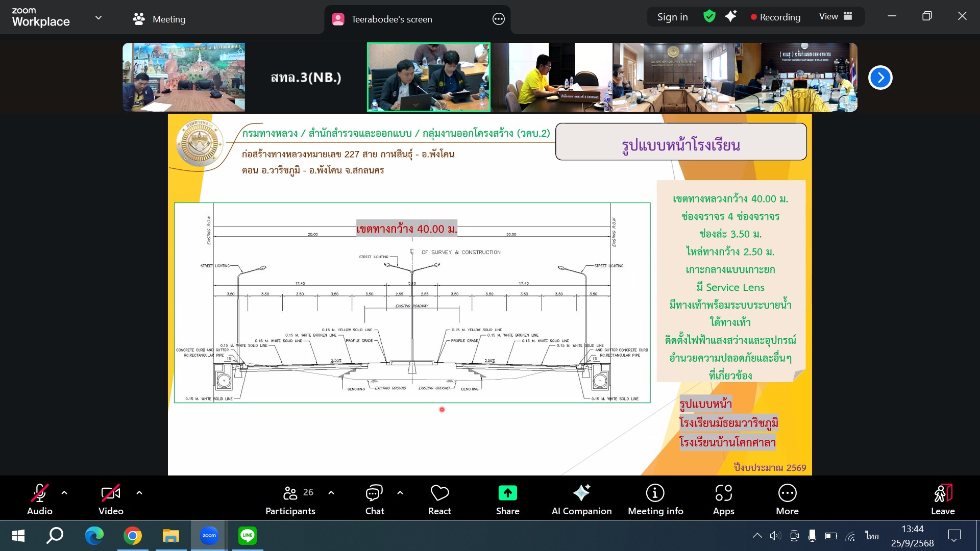Click the green encryption shield icon

tap(709, 16)
